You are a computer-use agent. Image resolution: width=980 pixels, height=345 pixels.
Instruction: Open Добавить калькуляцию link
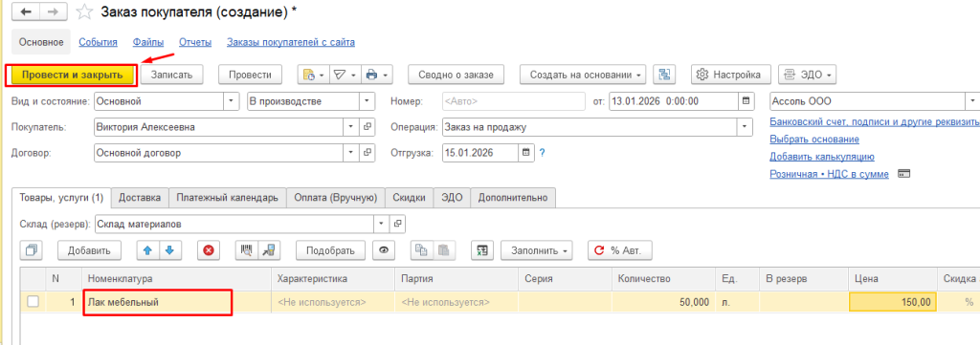822,157
